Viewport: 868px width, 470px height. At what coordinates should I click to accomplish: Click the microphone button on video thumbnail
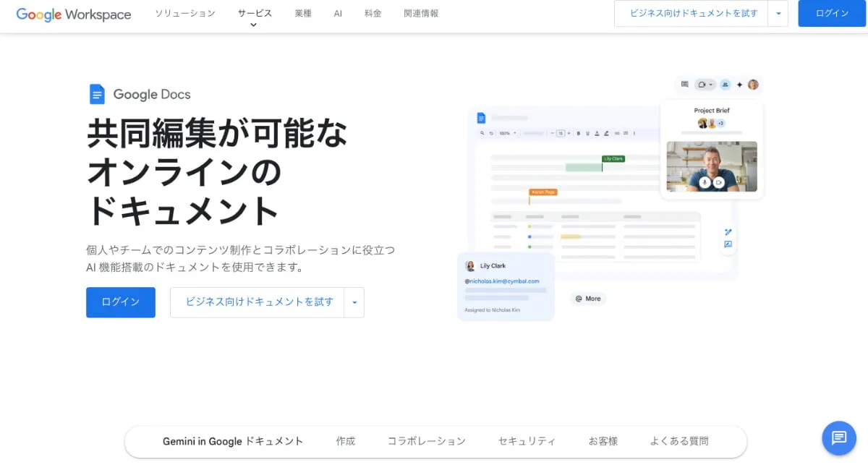tap(705, 182)
